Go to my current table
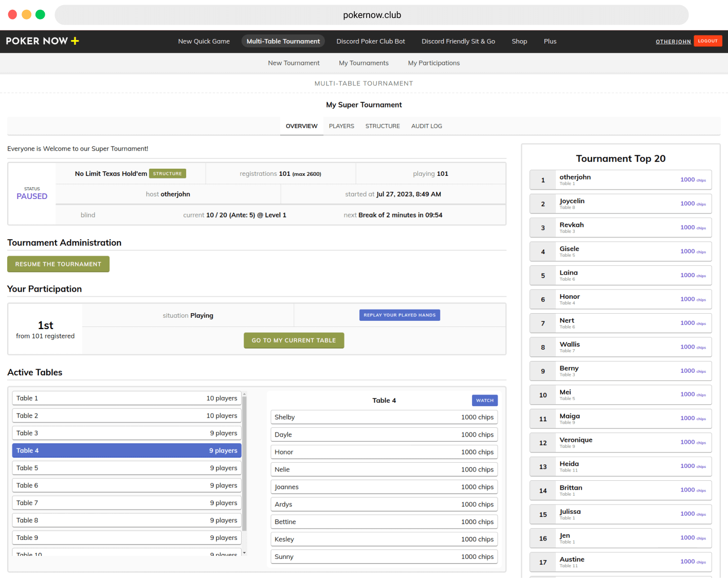The width and height of the screenshot is (728, 578). [x=294, y=340]
